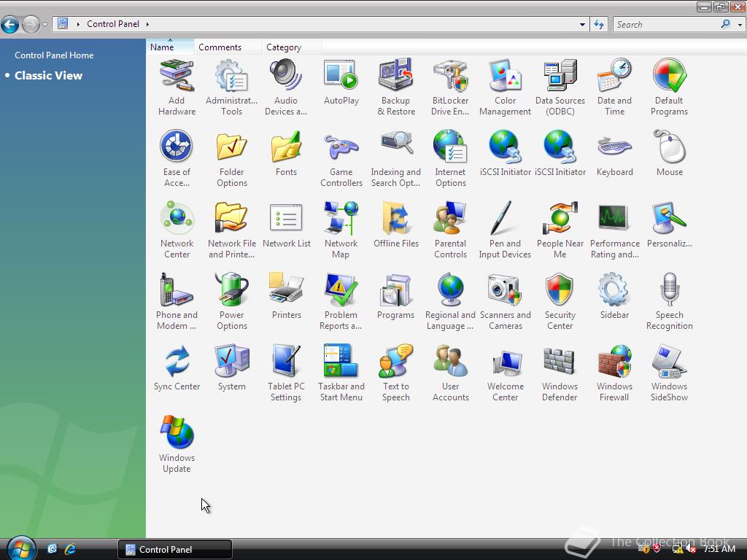
Task: Open Offline Files
Action: [396, 225]
